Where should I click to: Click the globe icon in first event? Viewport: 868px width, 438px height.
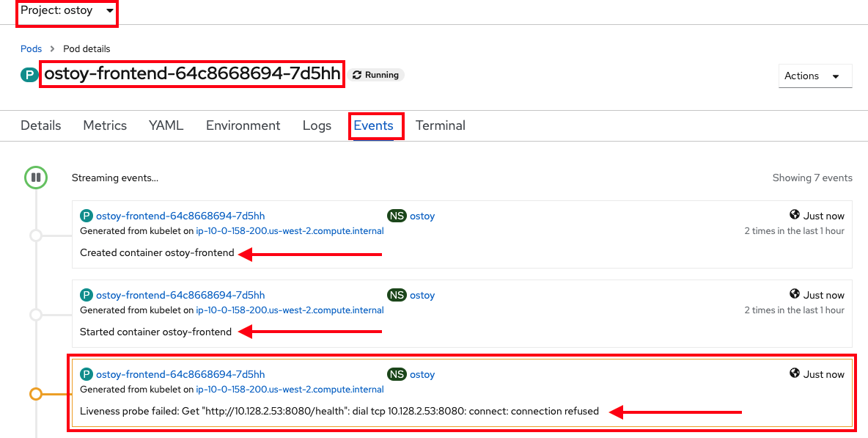tap(794, 215)
